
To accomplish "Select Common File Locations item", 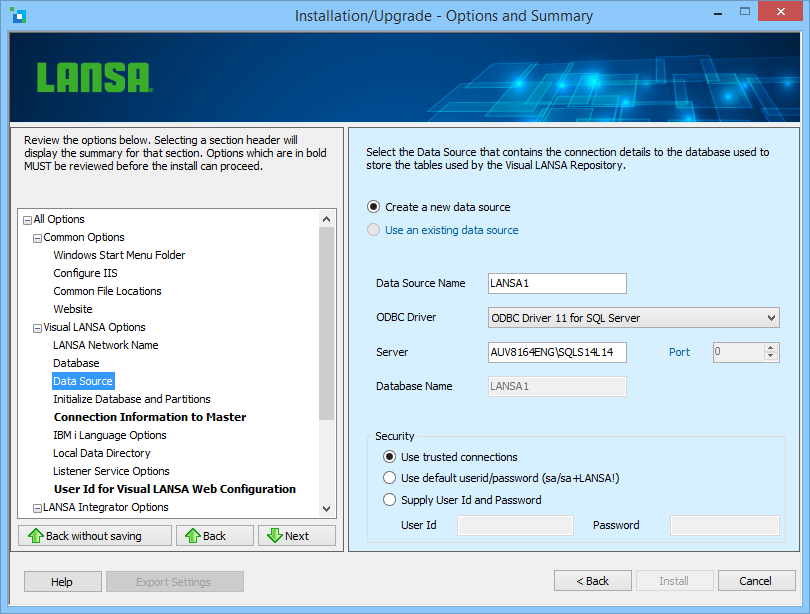I will click(x=107, y=291).
